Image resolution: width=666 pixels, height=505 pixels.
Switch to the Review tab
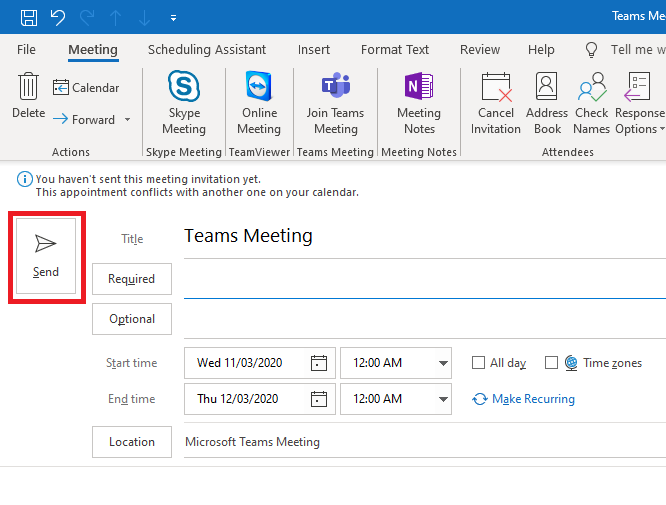[480, 50]
